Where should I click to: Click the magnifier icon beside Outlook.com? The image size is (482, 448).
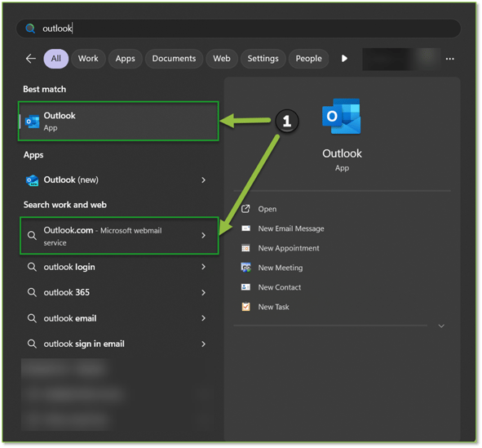pyautogui.click(x=32, y=236)
